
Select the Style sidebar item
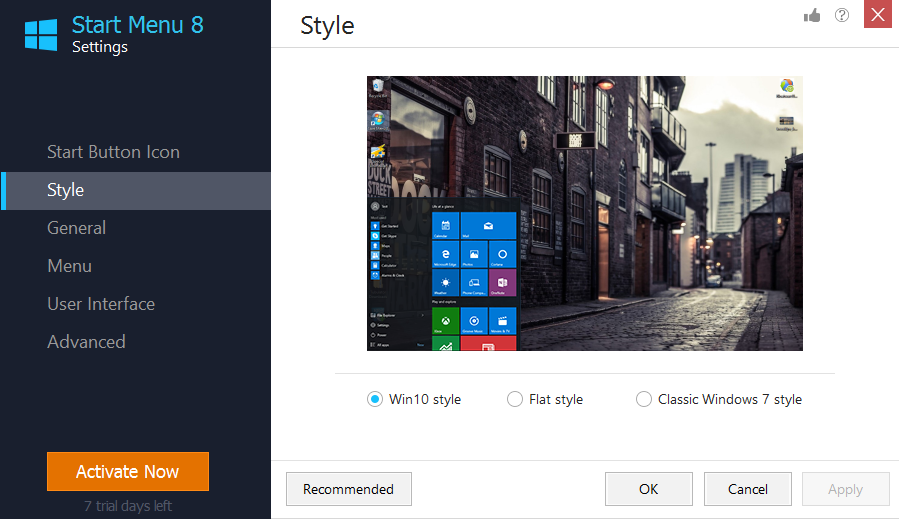136,190
